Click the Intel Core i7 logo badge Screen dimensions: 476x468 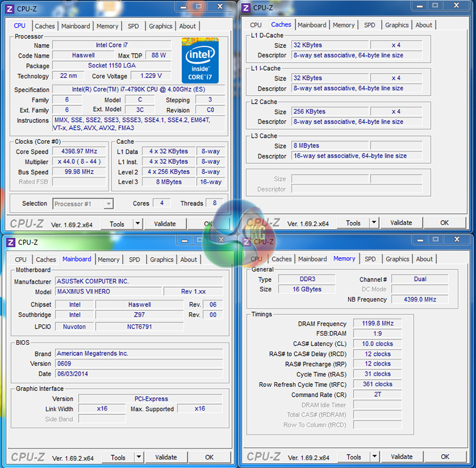click(x=200, y=61)
